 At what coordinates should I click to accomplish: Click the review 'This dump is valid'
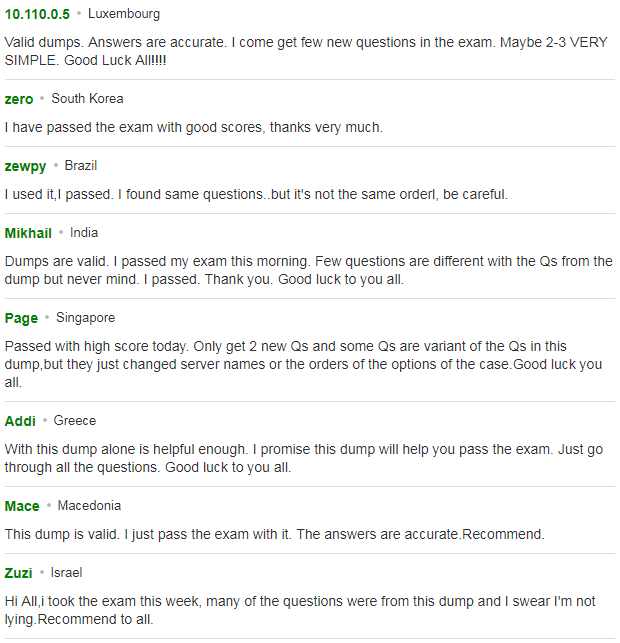coord(275,534)
